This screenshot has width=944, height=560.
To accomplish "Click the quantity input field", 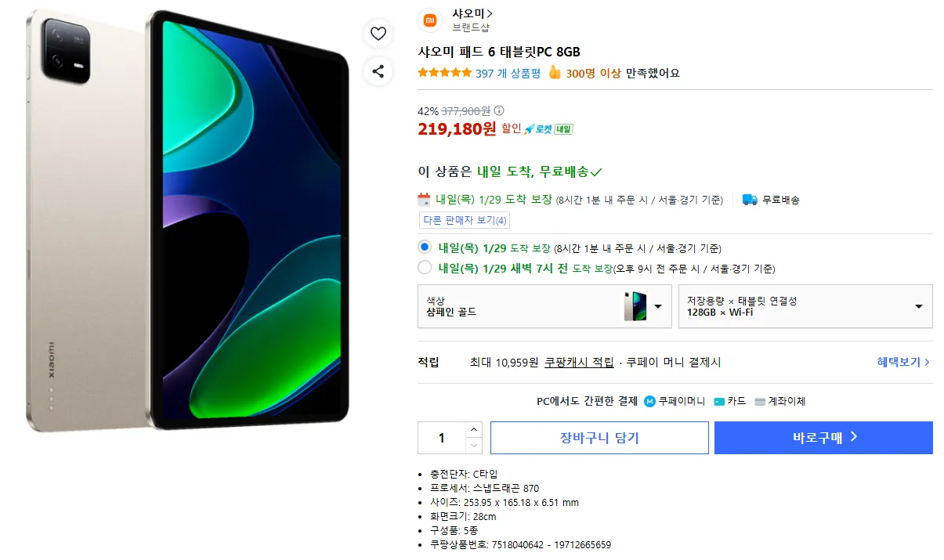I will (441, 438).
